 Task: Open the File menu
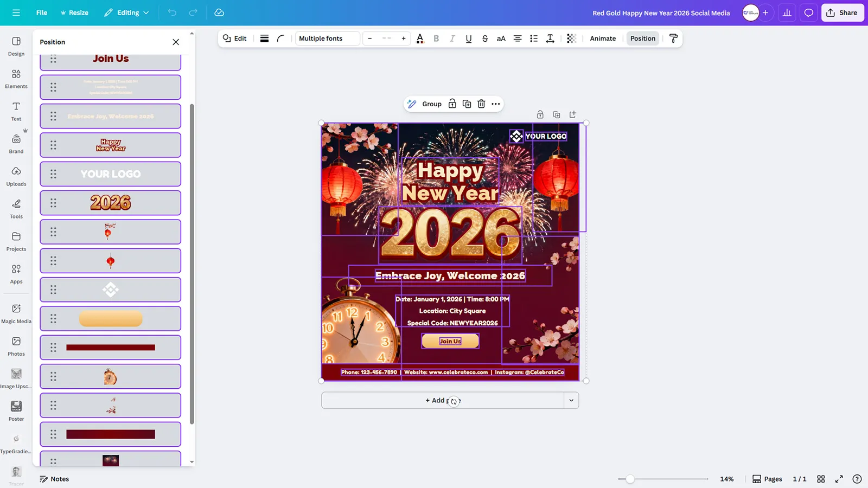tap(42, 13)
